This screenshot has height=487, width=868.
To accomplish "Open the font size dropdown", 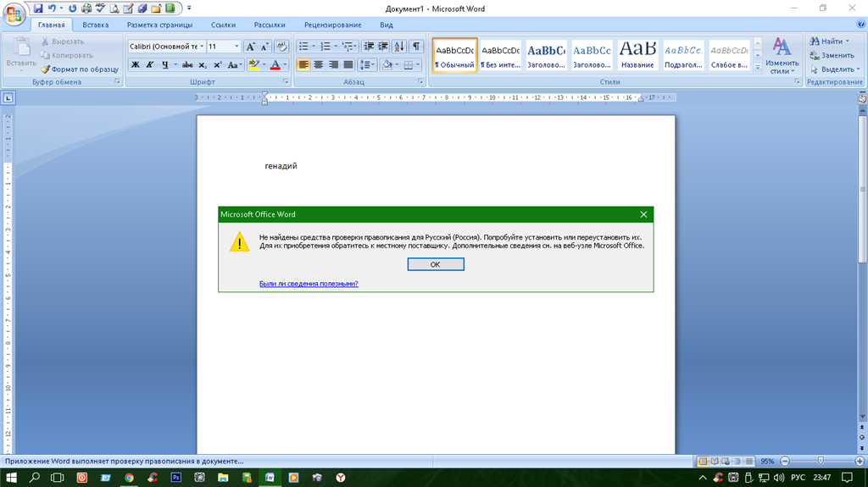I will coord(237,47).
